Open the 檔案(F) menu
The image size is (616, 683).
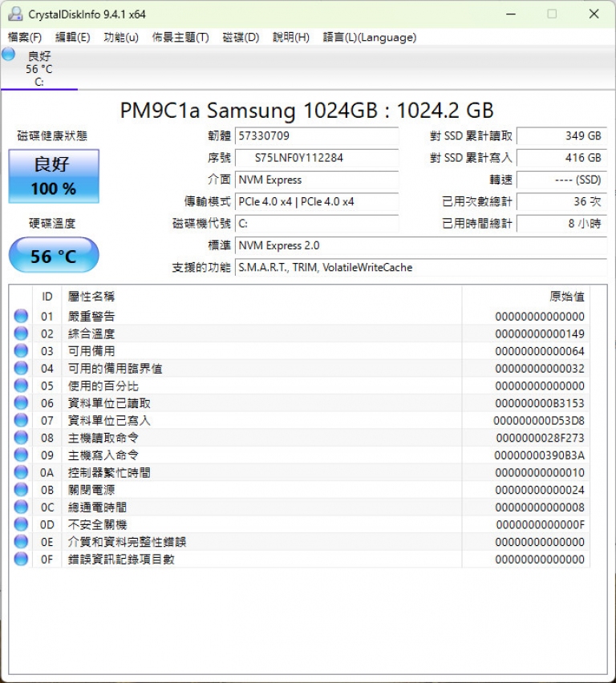pyautogui.click(x=25, y=38)
